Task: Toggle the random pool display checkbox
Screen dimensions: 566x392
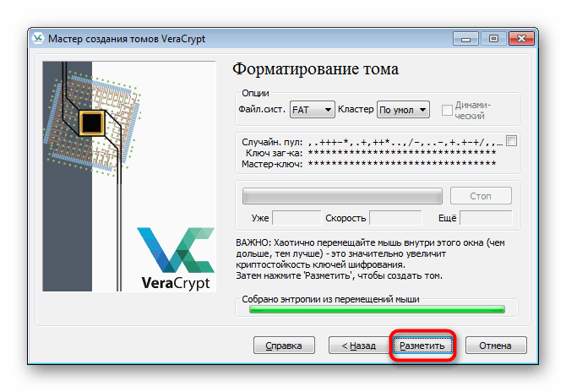Action: 511,141
